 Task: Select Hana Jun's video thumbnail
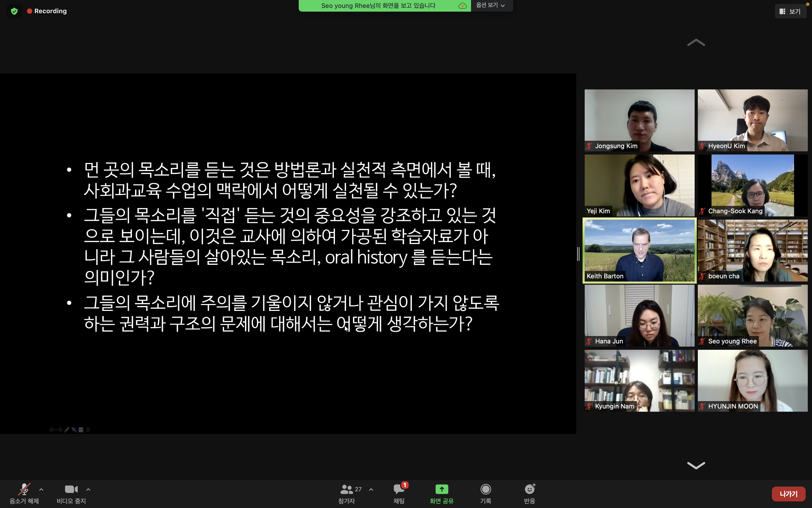coord(640,315)
